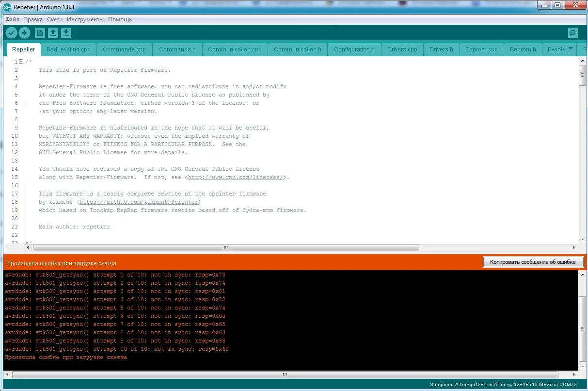Switch to the Commands.cpp tab

[x=124, y=49]
